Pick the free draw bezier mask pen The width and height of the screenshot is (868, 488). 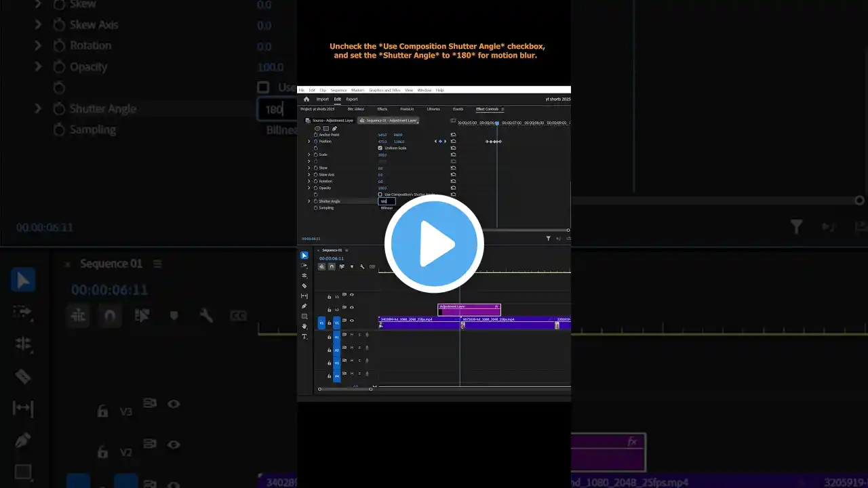[x=334, y=128]
